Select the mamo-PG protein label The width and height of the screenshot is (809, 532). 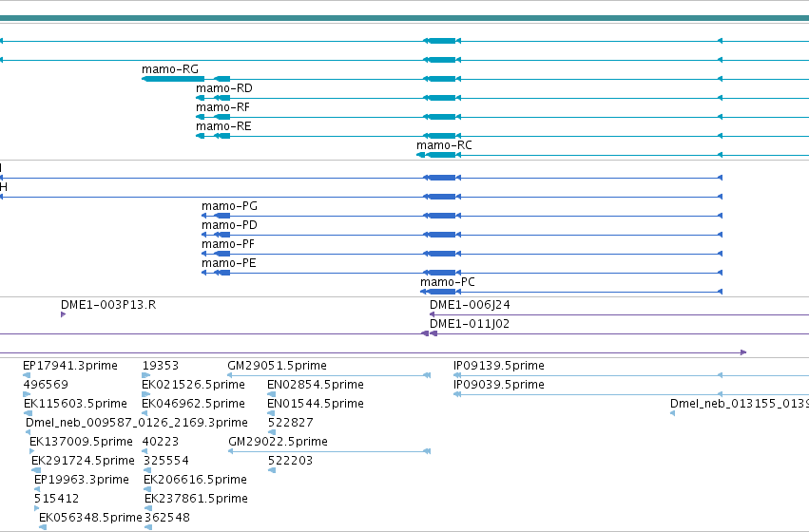(x=230, y=206)
